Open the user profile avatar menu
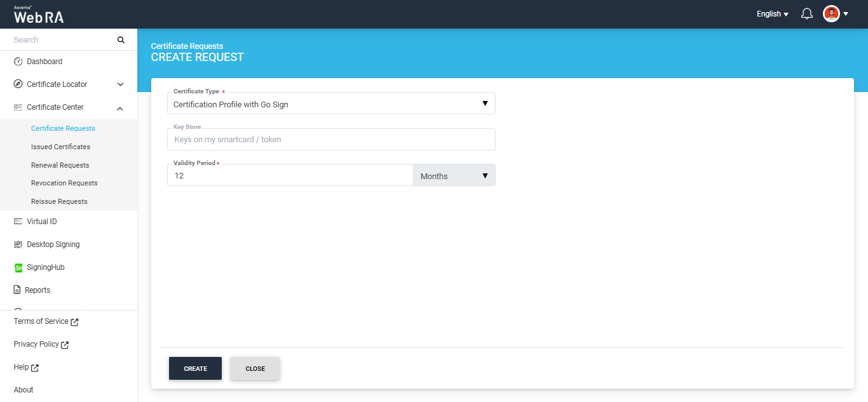868x402 pixels. click(831, 14)
